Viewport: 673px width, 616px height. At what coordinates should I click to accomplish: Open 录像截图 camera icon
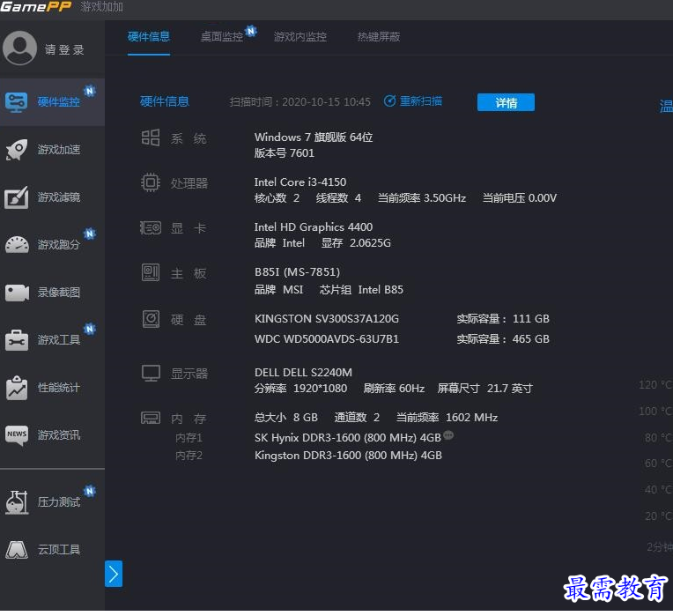click(x=17, y=293)
